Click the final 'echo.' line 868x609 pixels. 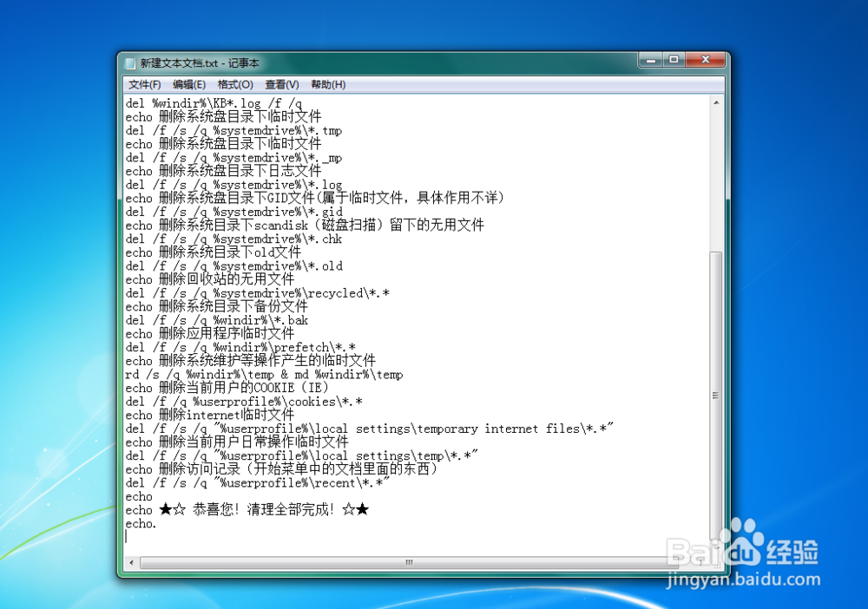141,523
